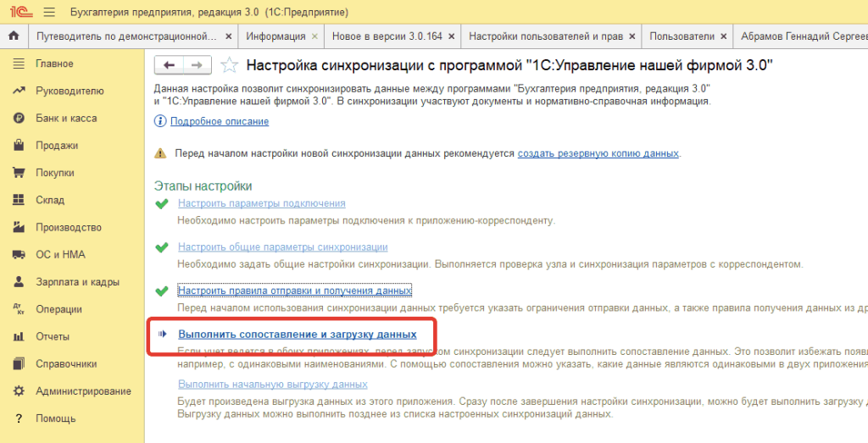868x443 pixels.
Task: Click the Зарплата и кадры person icon
Action: point(19,281)
